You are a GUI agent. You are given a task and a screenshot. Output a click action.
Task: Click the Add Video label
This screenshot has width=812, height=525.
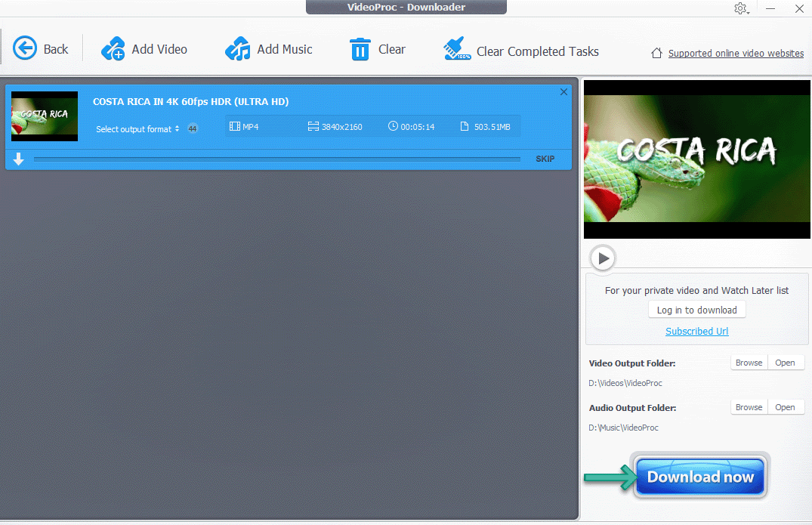[159, 49]
